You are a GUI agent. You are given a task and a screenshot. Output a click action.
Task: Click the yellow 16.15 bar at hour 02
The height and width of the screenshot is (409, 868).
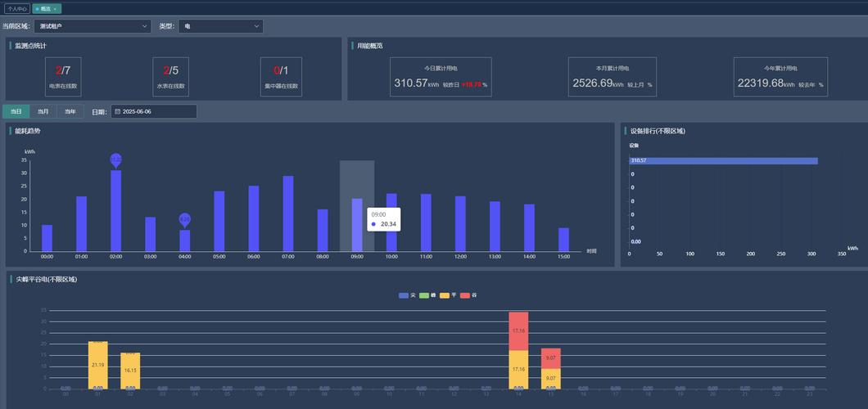130,371
